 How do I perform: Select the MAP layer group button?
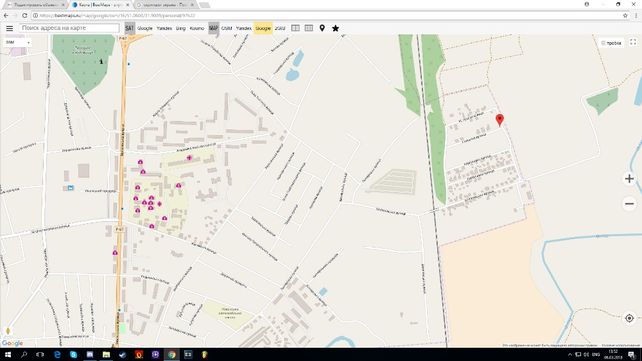pyautogui.click(x=213, y=28)
